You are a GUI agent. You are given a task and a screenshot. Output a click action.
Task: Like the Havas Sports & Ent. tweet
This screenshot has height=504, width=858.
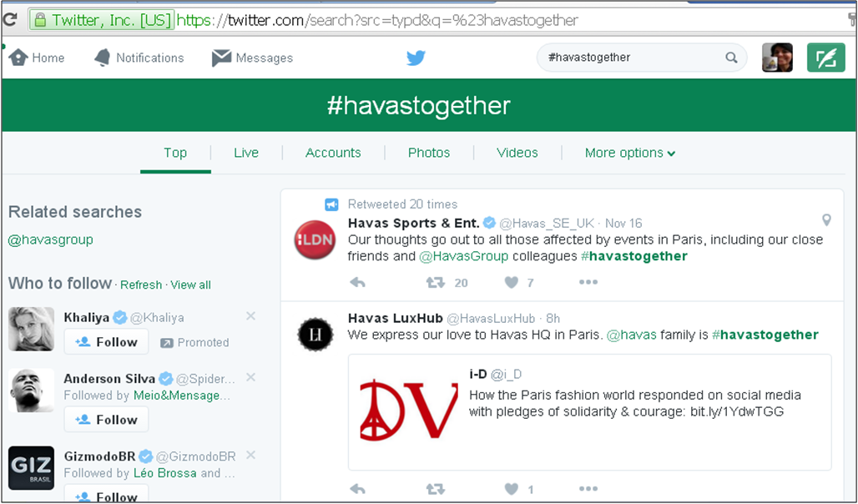[511, 282]
